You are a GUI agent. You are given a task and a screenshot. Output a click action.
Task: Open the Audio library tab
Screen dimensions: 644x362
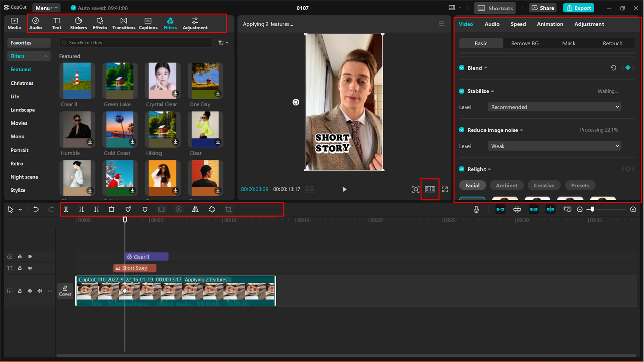pyautogui.click(x=36, y=23)
